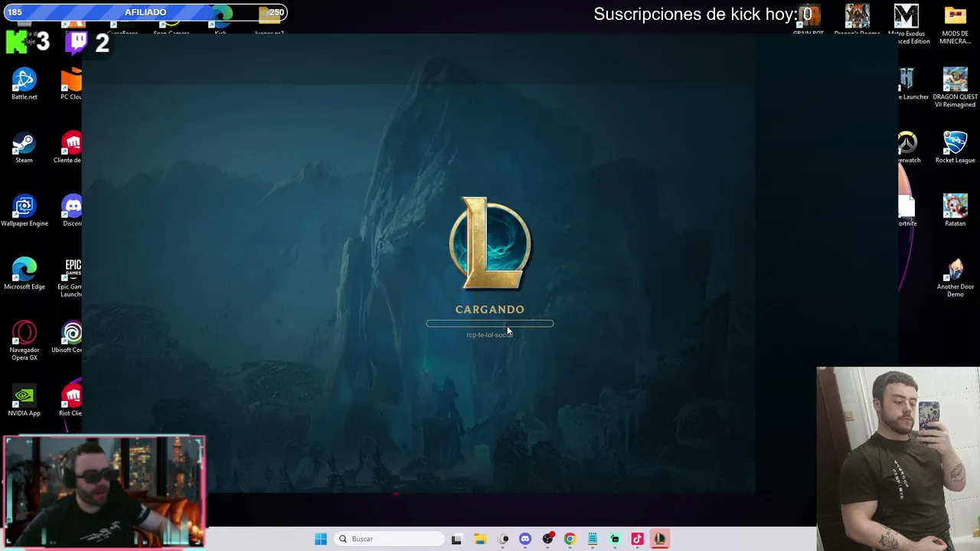Open the Metro Exodus Enhanced Edition shortcut
Screen dimensions: 980x551
tap(907, 24)
